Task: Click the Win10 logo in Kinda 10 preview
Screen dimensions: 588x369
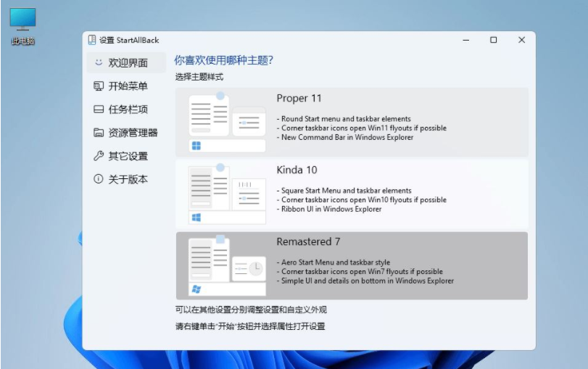Action: click(196, 217)
